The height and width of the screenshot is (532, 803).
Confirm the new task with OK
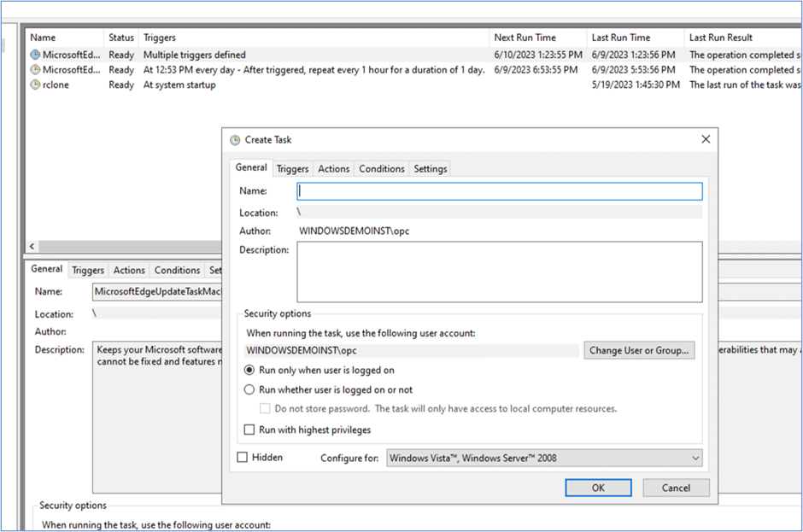point(598,488)
